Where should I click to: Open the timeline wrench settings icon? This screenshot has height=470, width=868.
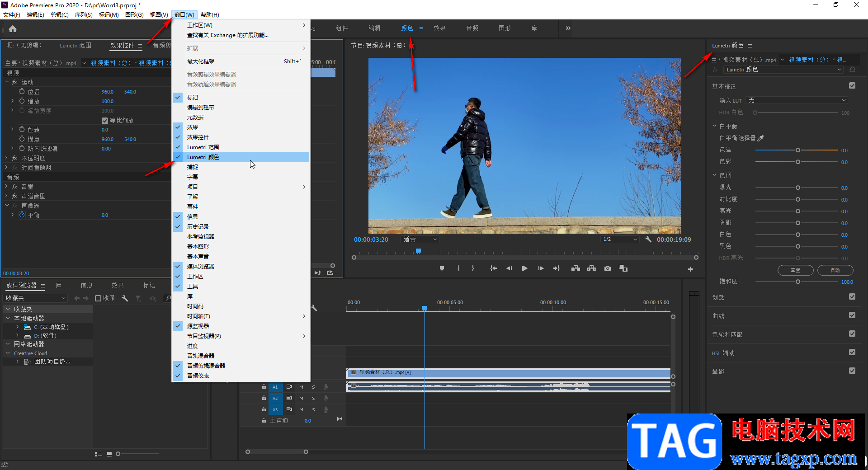[x=314, y=307]
